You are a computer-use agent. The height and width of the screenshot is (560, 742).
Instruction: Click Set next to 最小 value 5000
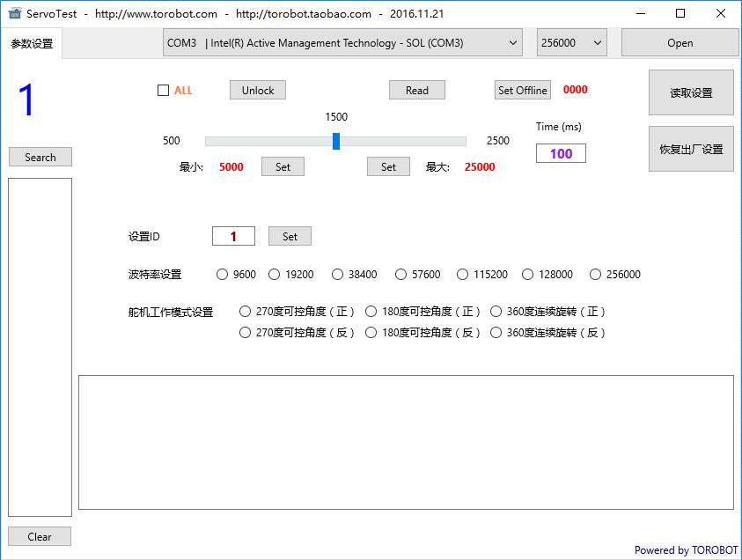coord(283,167)
